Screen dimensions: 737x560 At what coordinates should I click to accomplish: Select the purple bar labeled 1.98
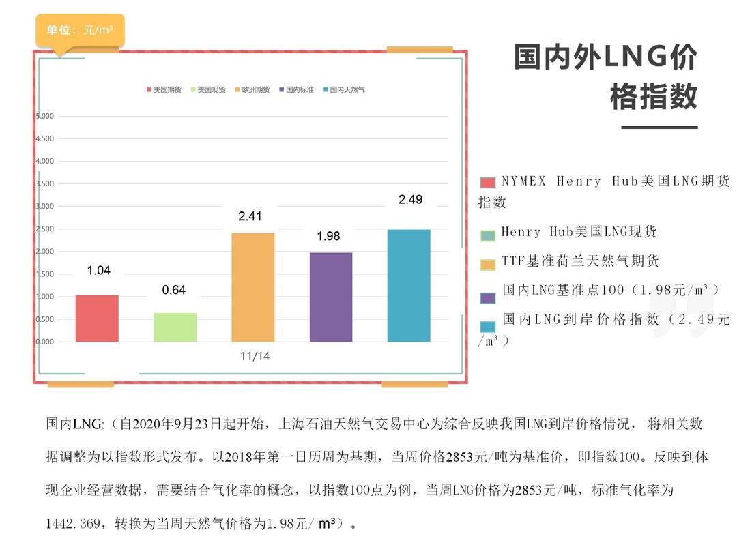331,297
